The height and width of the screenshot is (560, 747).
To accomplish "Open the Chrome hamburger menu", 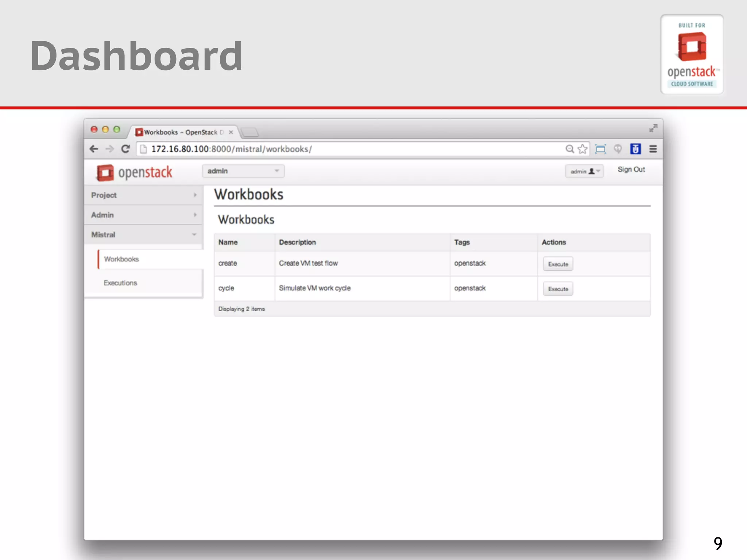I will coord(653,149).
